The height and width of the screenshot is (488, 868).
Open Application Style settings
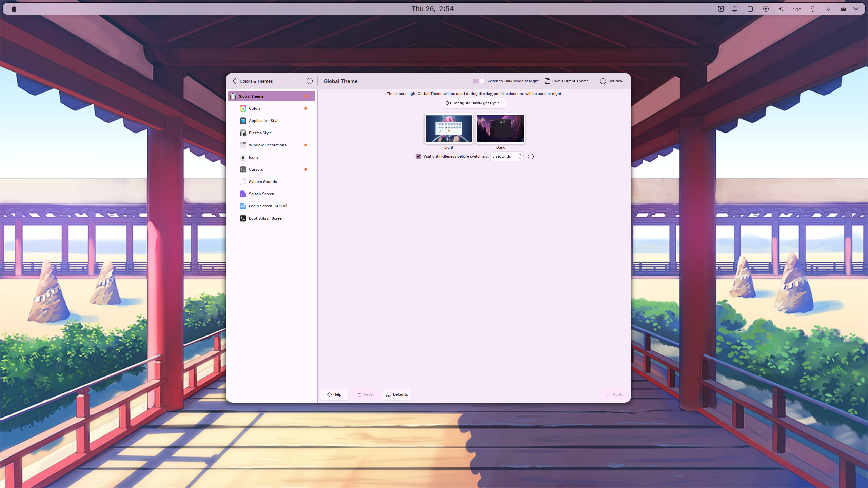[264, 120]
